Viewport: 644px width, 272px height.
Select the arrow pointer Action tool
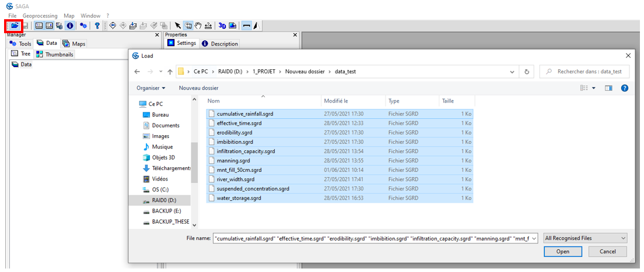pyautogui.click(x=178, y=26)
